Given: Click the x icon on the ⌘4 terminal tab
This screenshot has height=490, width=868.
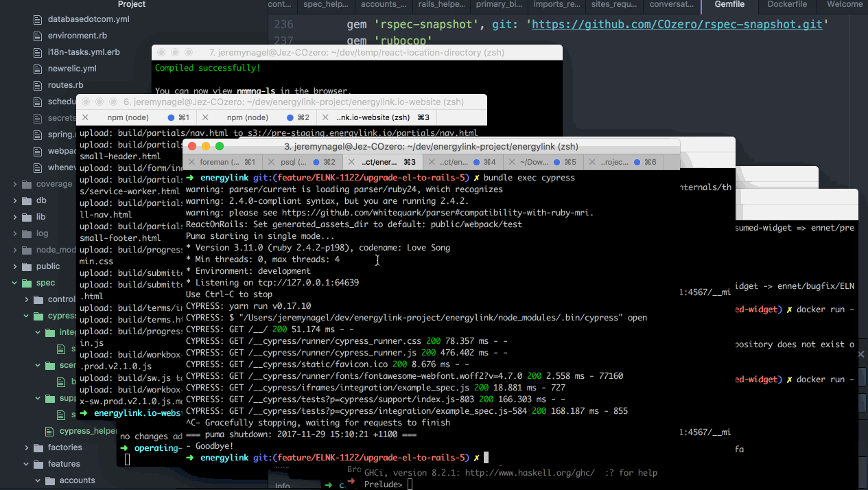Looking at the screenshot, I should click(x=432, y=162).
